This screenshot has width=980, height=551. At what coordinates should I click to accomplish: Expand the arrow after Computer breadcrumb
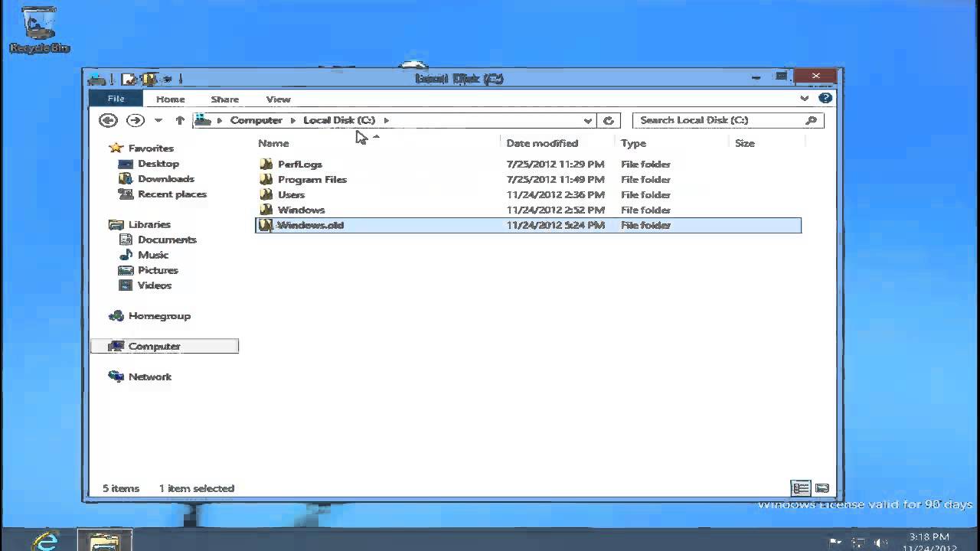pyautogui.click(x=292, y=120)
